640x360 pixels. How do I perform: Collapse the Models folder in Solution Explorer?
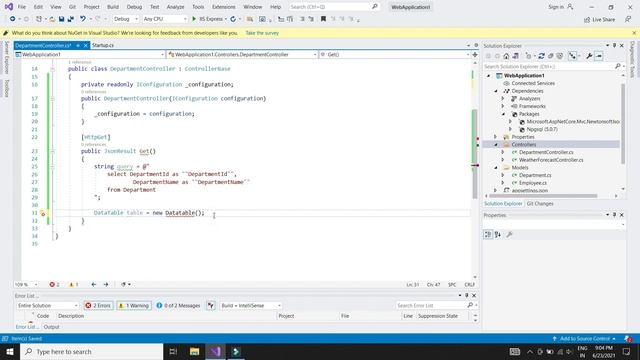tap(496, 168)
